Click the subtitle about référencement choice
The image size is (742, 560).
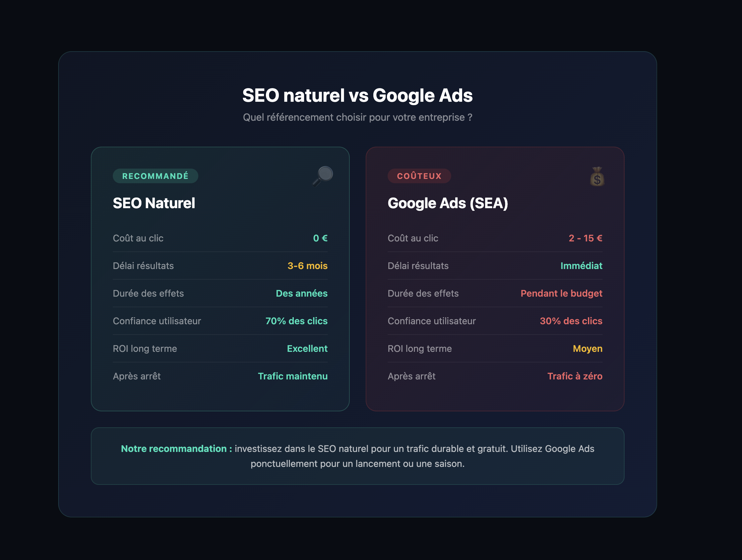(357, 117)
